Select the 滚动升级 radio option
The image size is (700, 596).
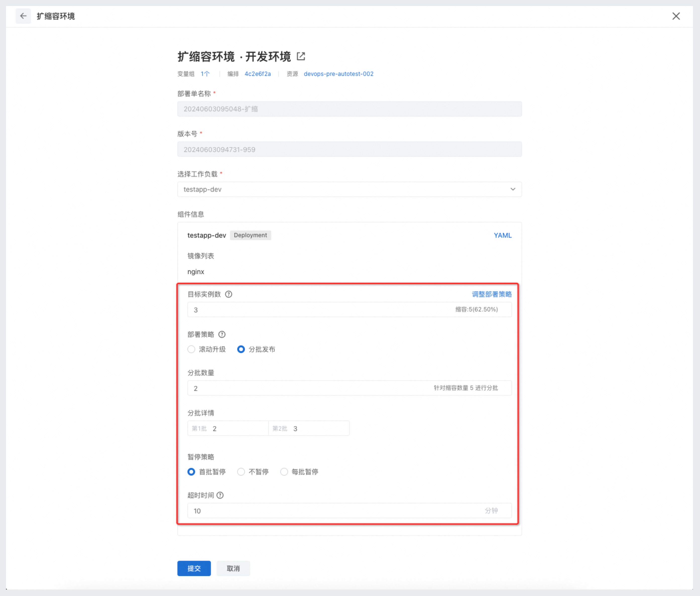(191, 349)
